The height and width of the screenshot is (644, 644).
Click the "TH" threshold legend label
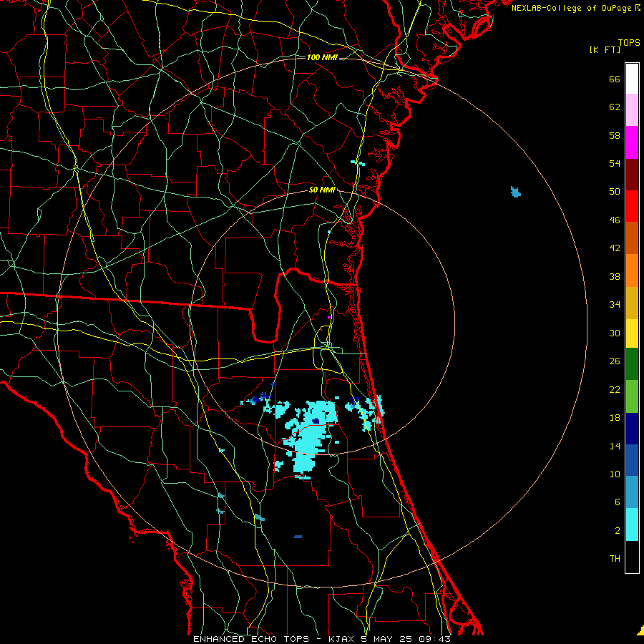(615, 559)
